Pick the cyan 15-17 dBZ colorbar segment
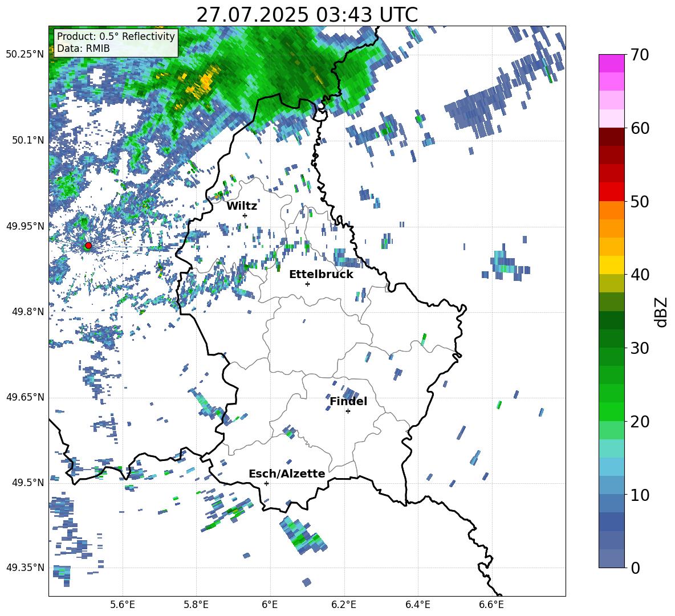675x616 pixels. [x=611, y=448]
